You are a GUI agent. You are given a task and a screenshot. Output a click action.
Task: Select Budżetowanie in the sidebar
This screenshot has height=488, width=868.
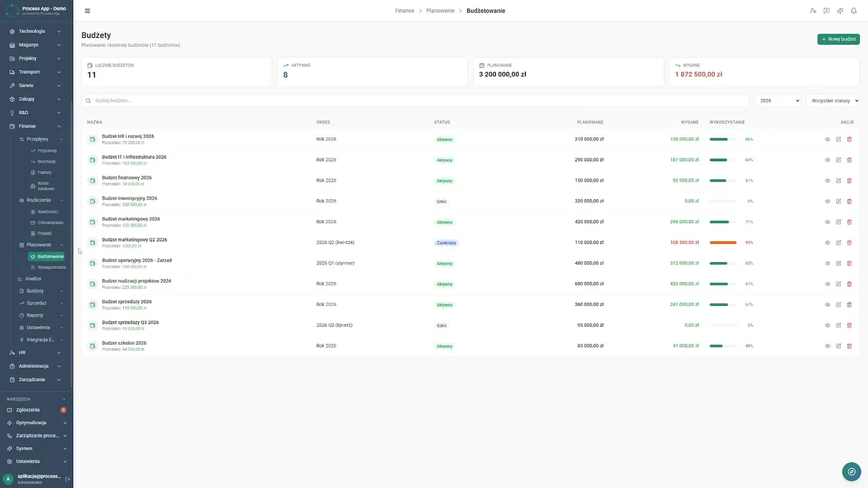[46, 257]
